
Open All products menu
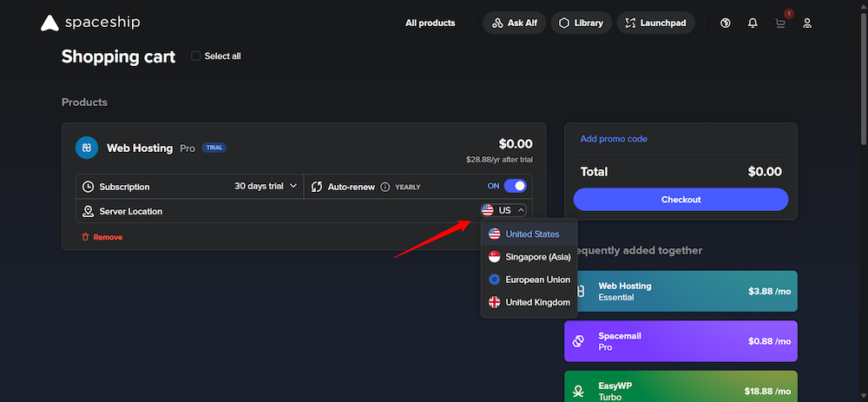tap(431, 23)
